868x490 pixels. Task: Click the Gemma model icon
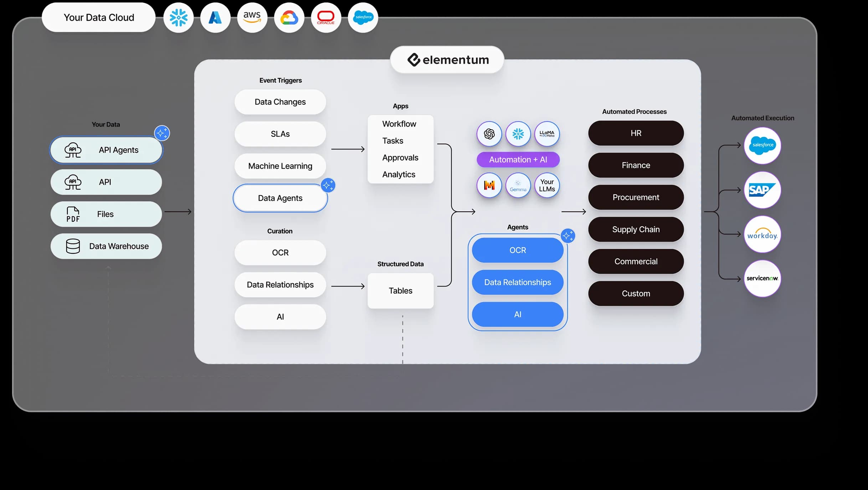point(518,185)
